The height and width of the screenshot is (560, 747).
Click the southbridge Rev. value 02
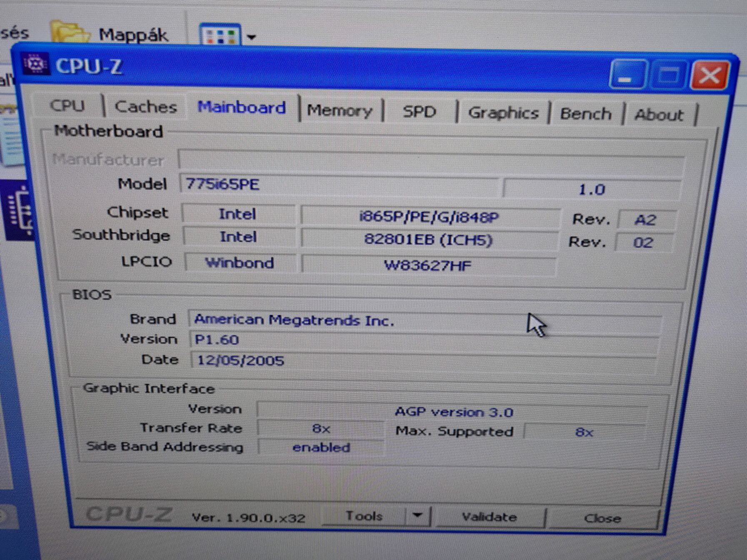point(644,242)
